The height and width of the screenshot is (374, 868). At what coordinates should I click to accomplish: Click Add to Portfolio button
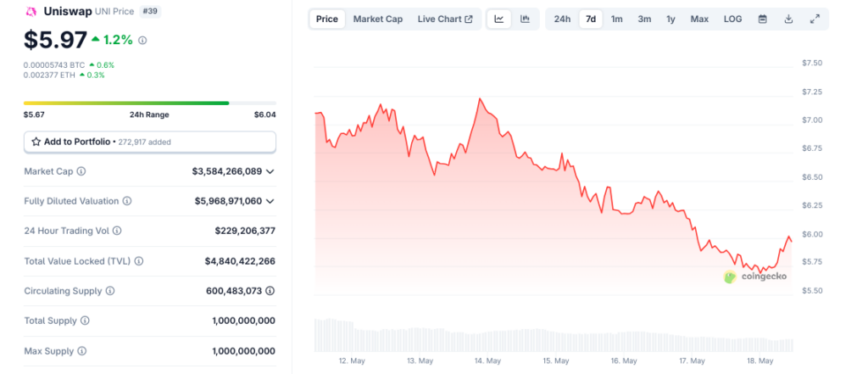tap(150, 142)
